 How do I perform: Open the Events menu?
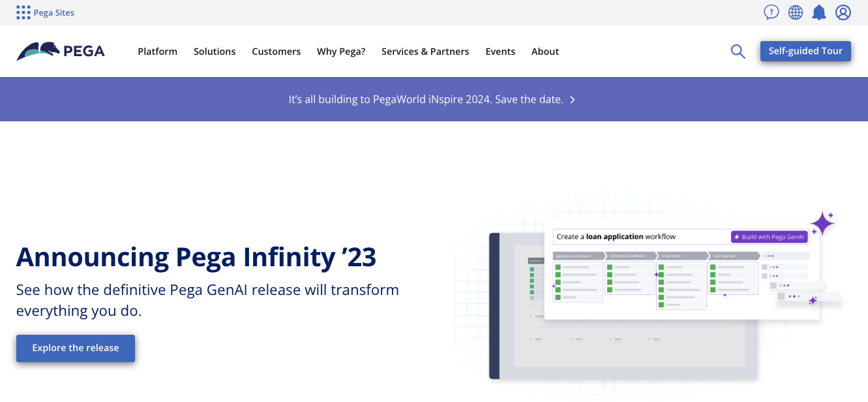(500, 52)
